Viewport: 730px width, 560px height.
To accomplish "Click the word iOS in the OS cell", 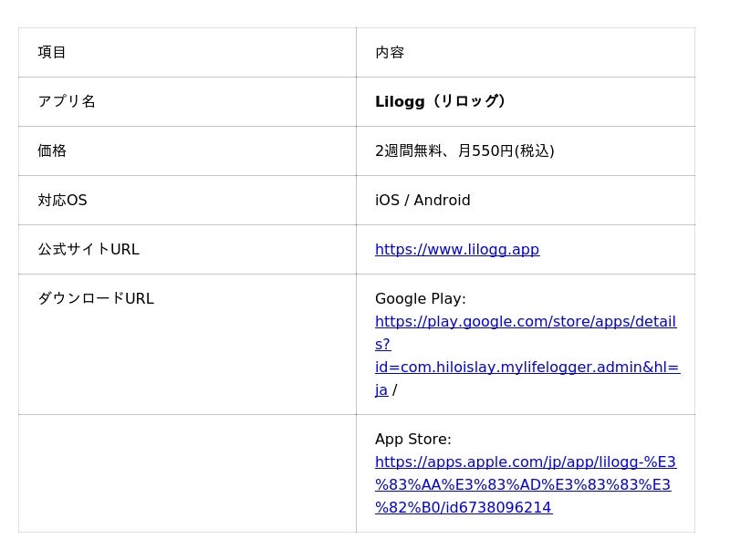I will [x=387, y=201].
